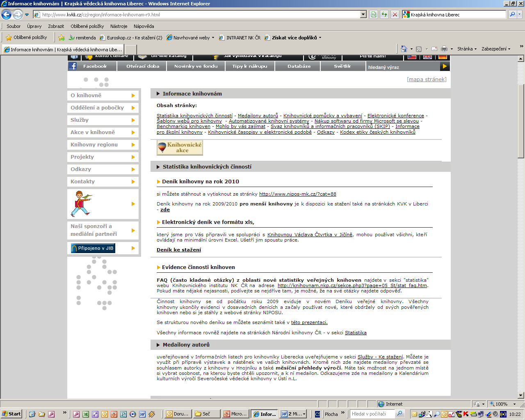Open the Deník ke stažení link
The width and height of the screenshot is (525, 420).
tap(179, 250)
